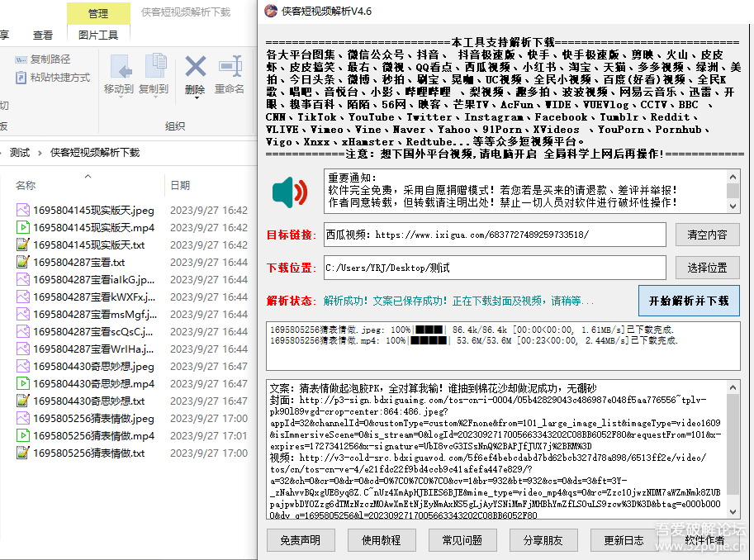Viewport: 754px width, 560px height.
Task: Click the 软件作者 author button
Action: click(x=704, y=540)
